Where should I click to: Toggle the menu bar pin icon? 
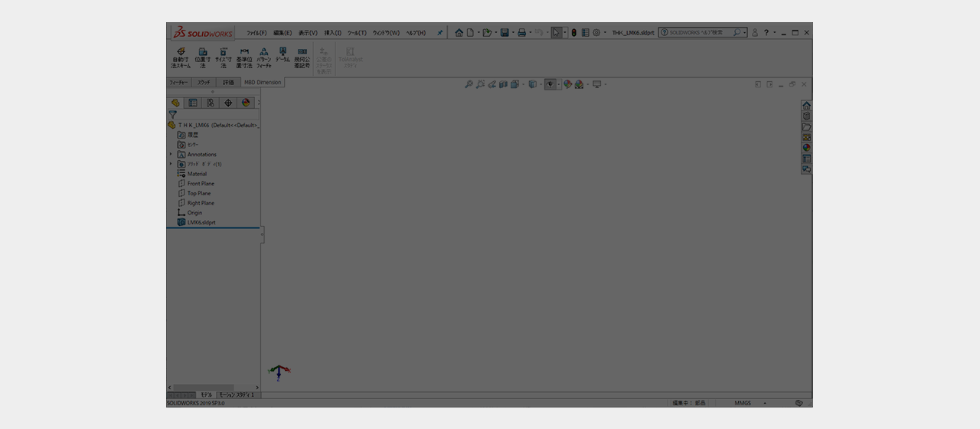(x=439, y=33)
